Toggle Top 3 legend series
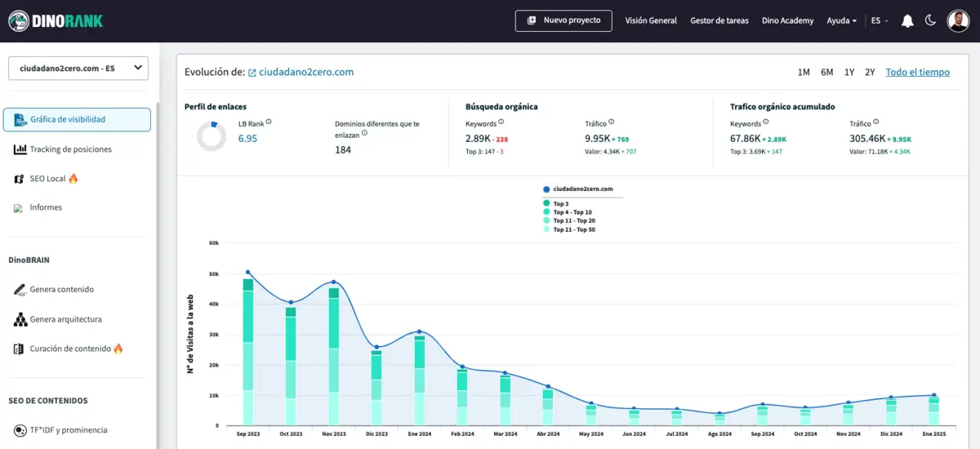This screenshot has height=449, width=980. 555,203
